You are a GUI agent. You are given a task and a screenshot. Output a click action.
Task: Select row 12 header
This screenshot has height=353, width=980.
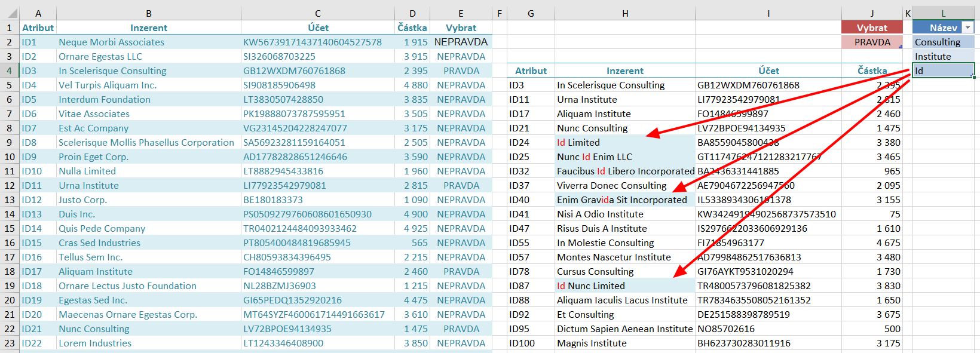[10, 185]
